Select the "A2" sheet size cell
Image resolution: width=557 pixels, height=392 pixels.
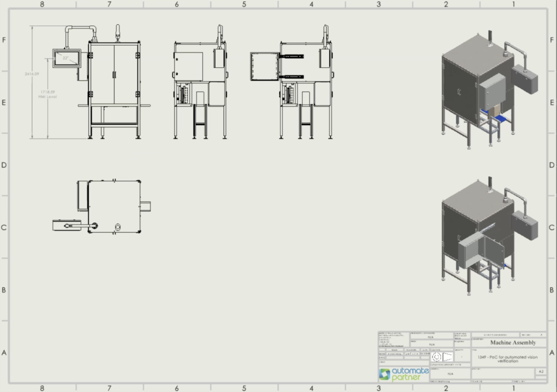coord(541,372)
